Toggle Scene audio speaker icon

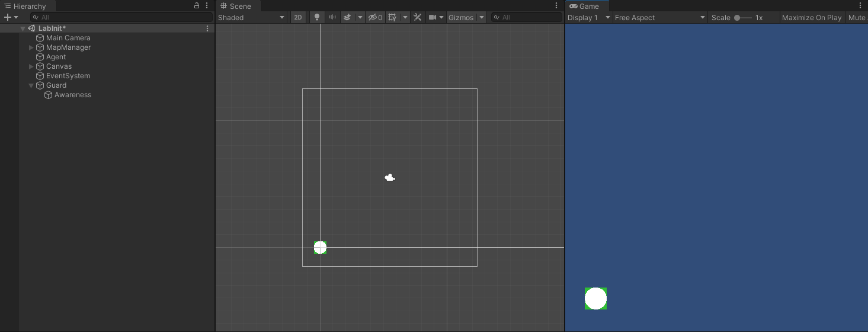[332, 17]
